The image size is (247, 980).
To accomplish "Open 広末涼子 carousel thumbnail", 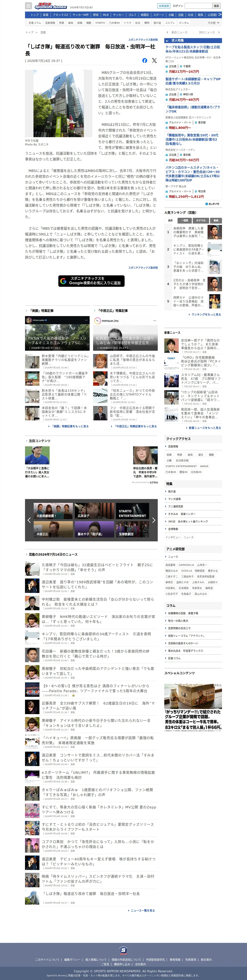I will (x=94, y=511).
